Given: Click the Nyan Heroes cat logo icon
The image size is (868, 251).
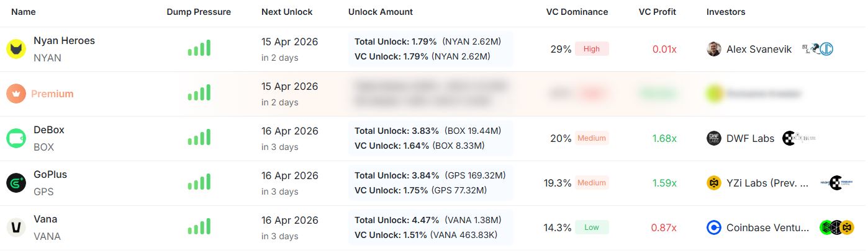Looking at the screenshot, I should tap(16, 49).
